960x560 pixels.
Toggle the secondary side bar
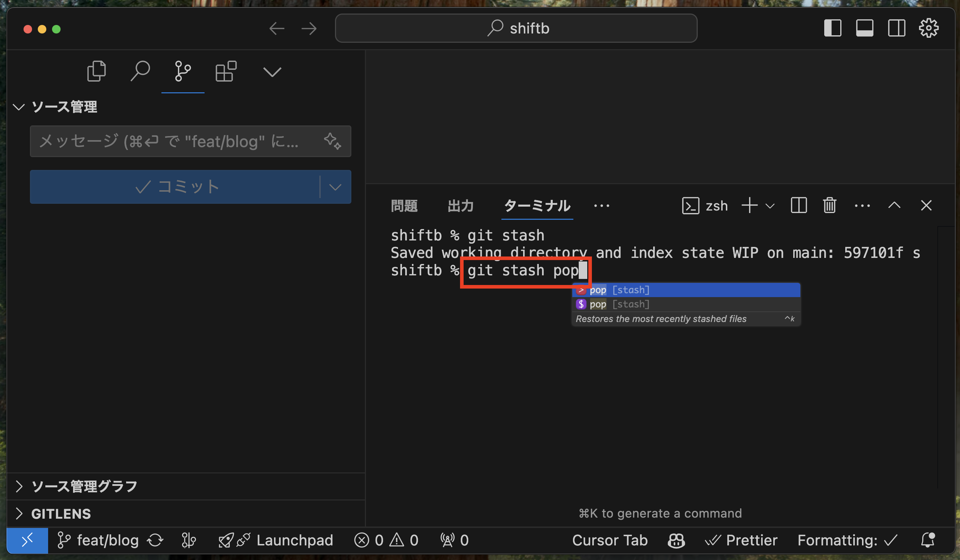point(896,28)
